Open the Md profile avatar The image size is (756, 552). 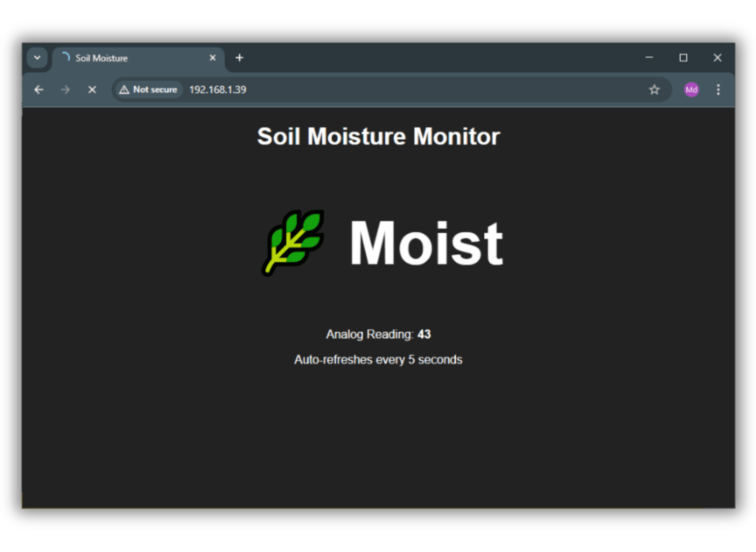[691, 90]
